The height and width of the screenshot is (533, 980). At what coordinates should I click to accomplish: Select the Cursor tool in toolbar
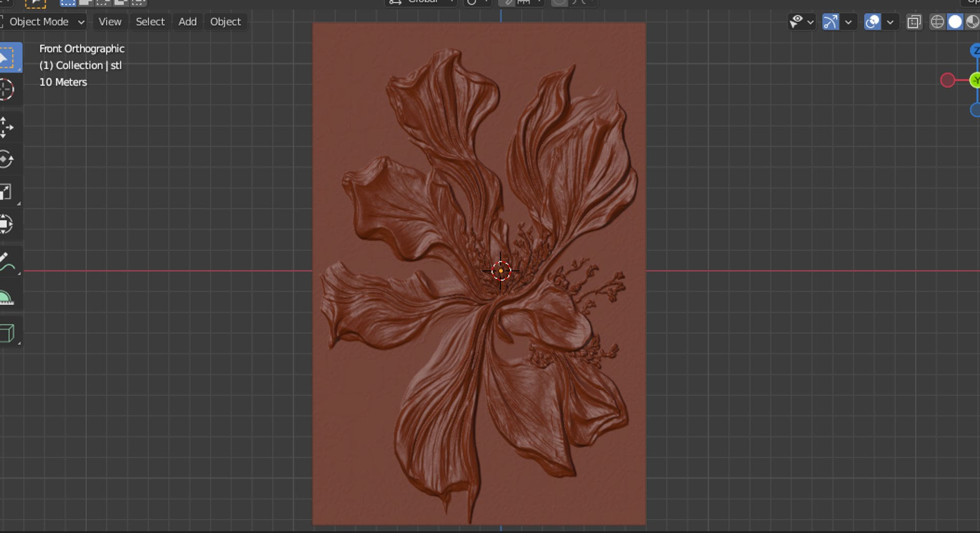7,90
